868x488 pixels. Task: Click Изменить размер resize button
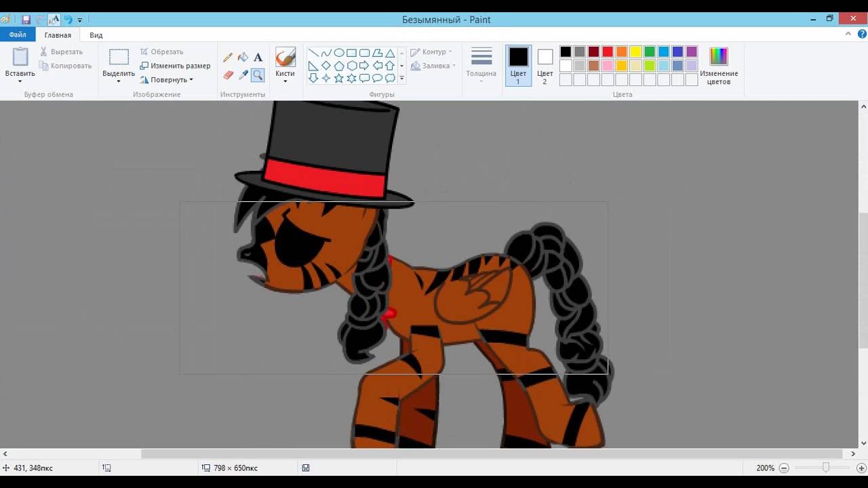point(175,66)
